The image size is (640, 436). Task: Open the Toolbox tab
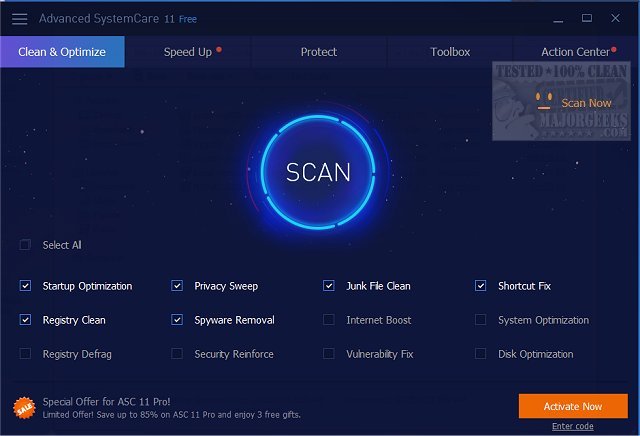tap(450, 52)
